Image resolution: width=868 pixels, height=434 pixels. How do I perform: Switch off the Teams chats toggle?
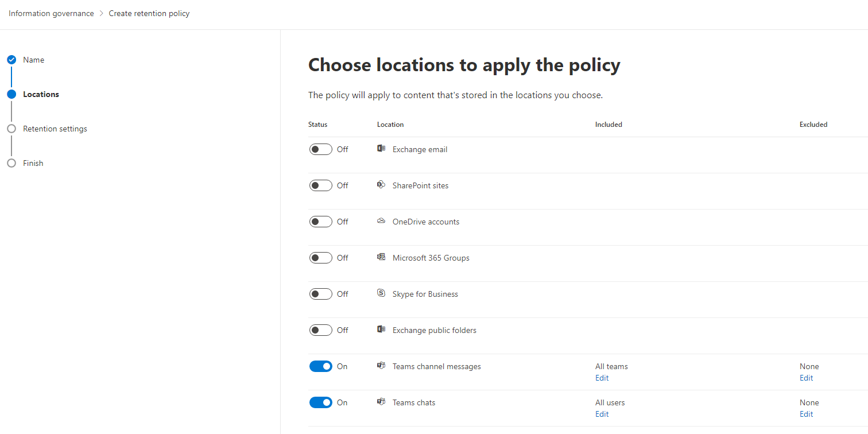pyautogui.click(x=320, y=402)
